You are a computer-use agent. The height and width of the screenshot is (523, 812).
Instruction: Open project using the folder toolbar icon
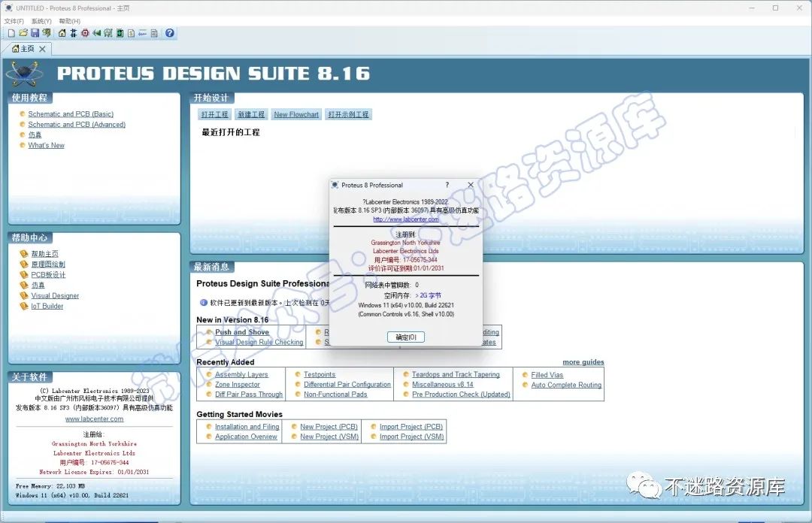(x=23, y=33)
